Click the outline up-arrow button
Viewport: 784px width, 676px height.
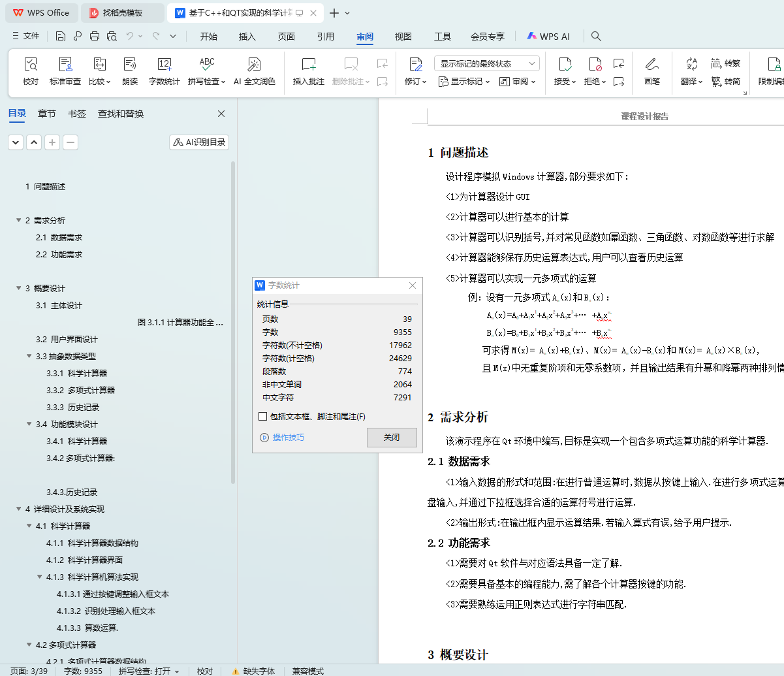34,142
